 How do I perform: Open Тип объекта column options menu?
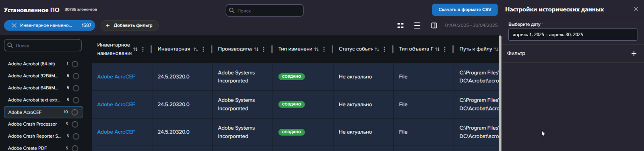click(x=445, y=49)
